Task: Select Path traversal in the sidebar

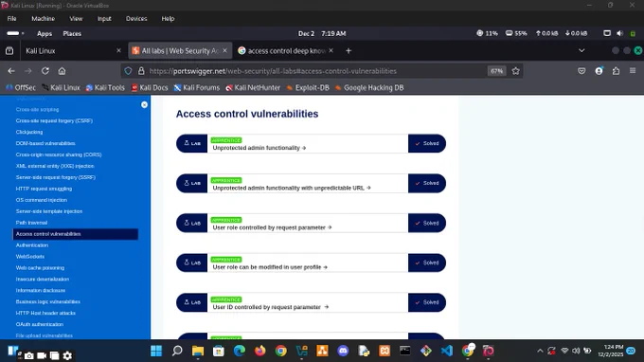Action: click(31, 223)
